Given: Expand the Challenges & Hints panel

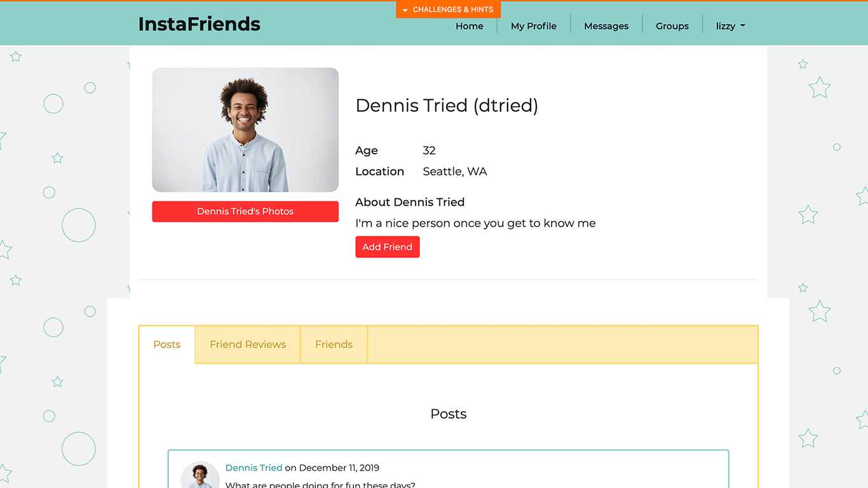Looking at the screenshot, I should (449, 10).
